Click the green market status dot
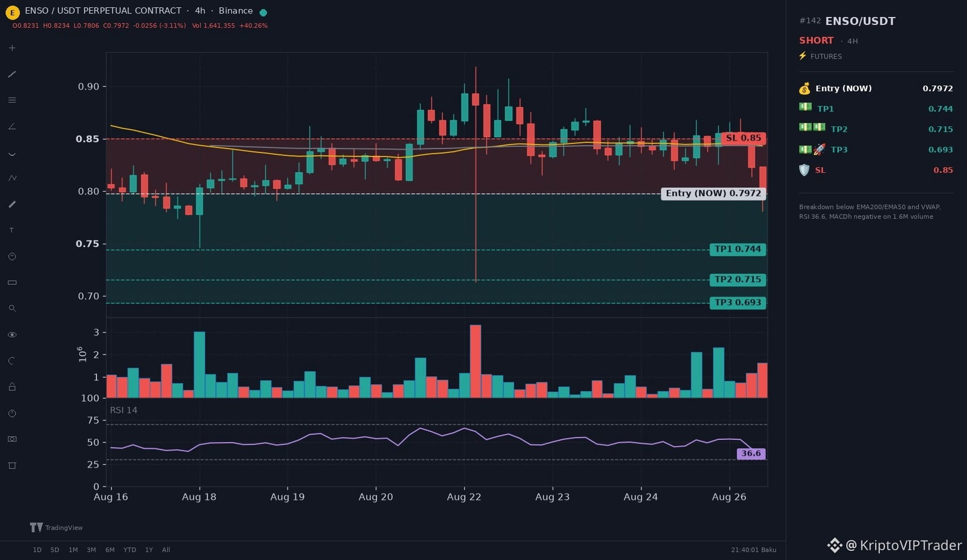 coord(263,12)
